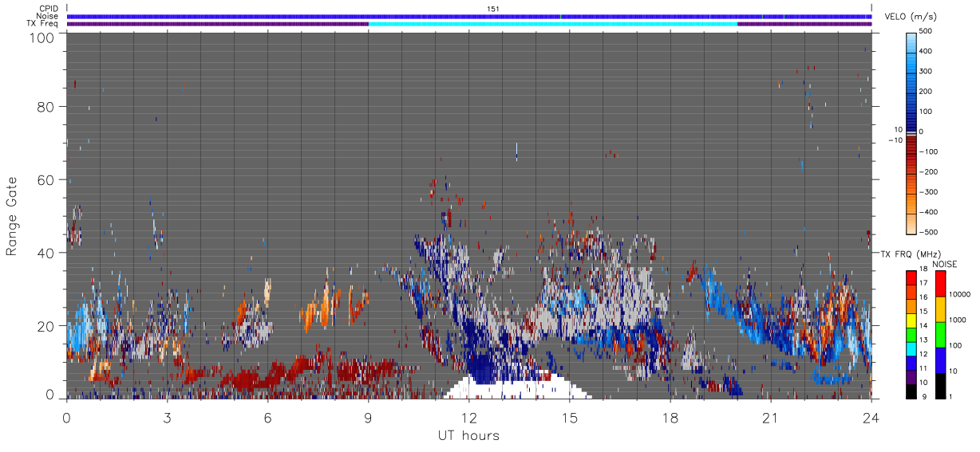This screenshot has width=980, height=452.
Task: Click the white scatter patch near 12 UT
Action: (517, 387)
